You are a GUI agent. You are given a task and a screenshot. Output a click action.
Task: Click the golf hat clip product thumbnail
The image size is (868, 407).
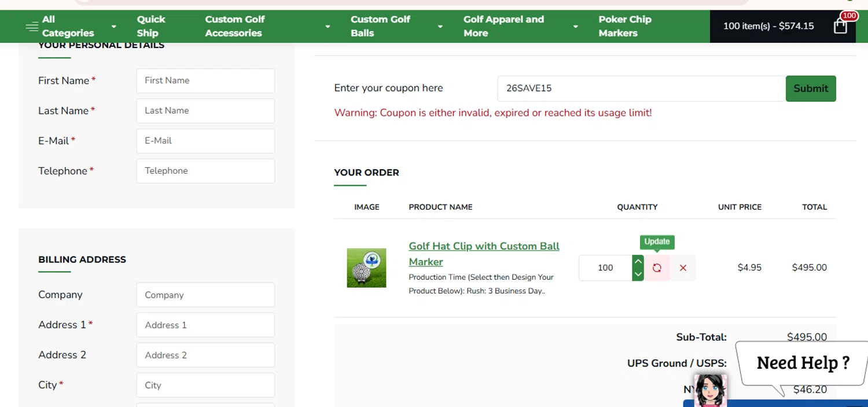point(366,268)
